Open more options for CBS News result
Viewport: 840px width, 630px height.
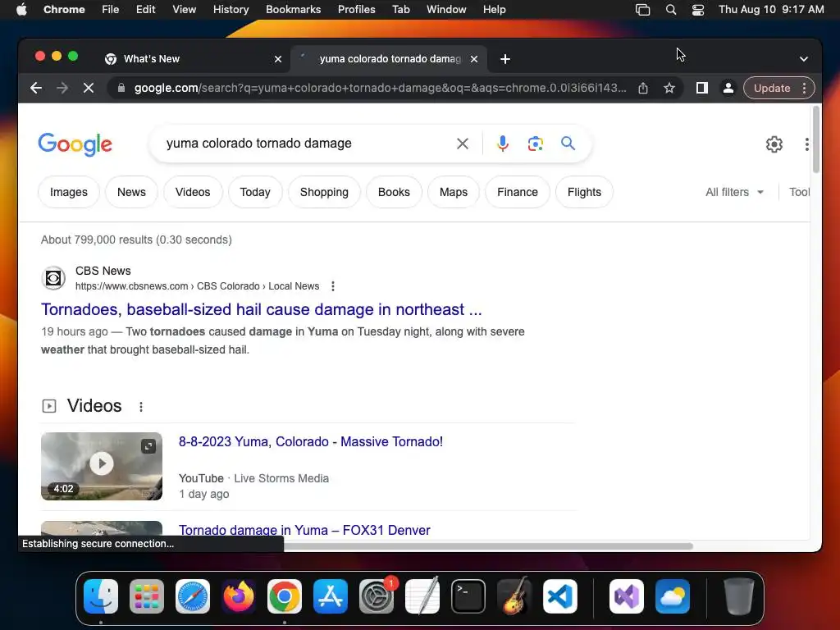333,286
